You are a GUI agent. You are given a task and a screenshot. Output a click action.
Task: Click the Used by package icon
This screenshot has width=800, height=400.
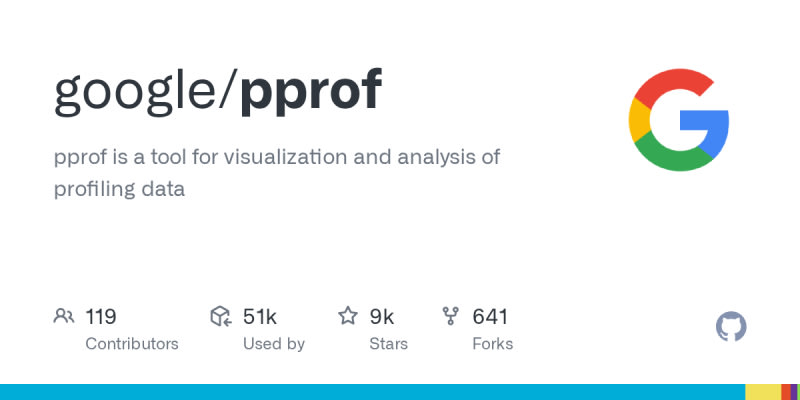click(x=221, y=317)
